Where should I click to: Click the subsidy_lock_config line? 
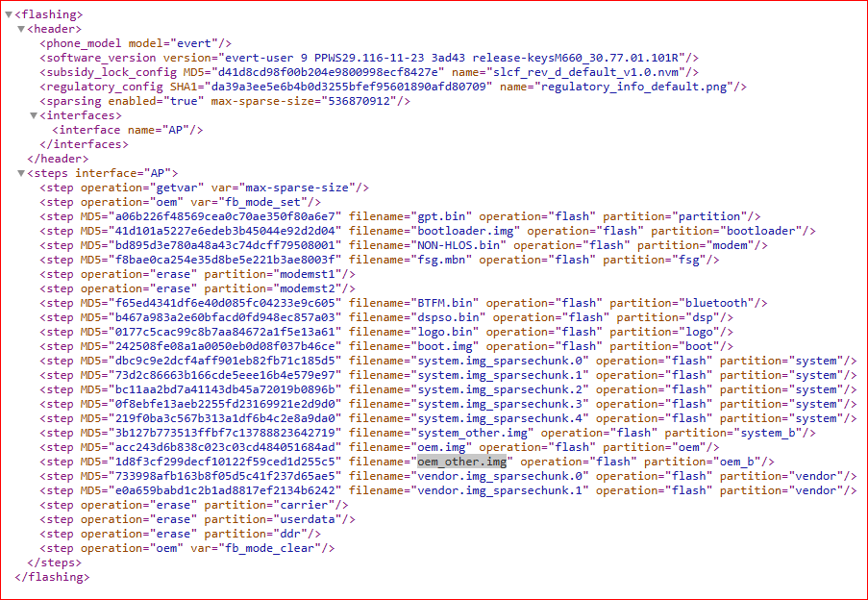click(369, 72)
